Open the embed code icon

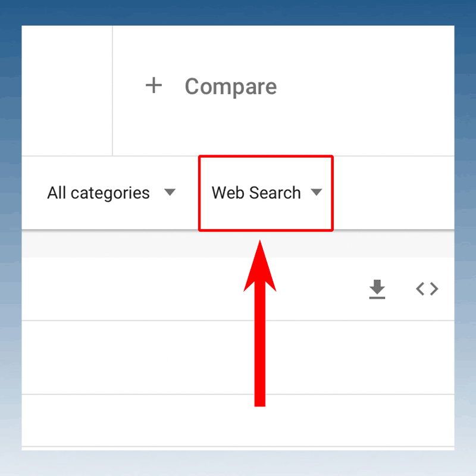point(427,289)
